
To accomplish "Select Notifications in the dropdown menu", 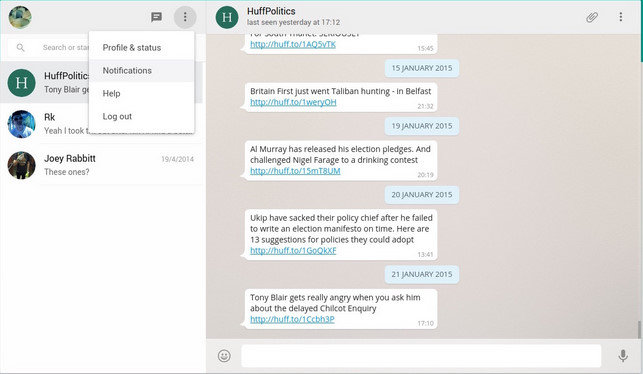I will 141,71.
